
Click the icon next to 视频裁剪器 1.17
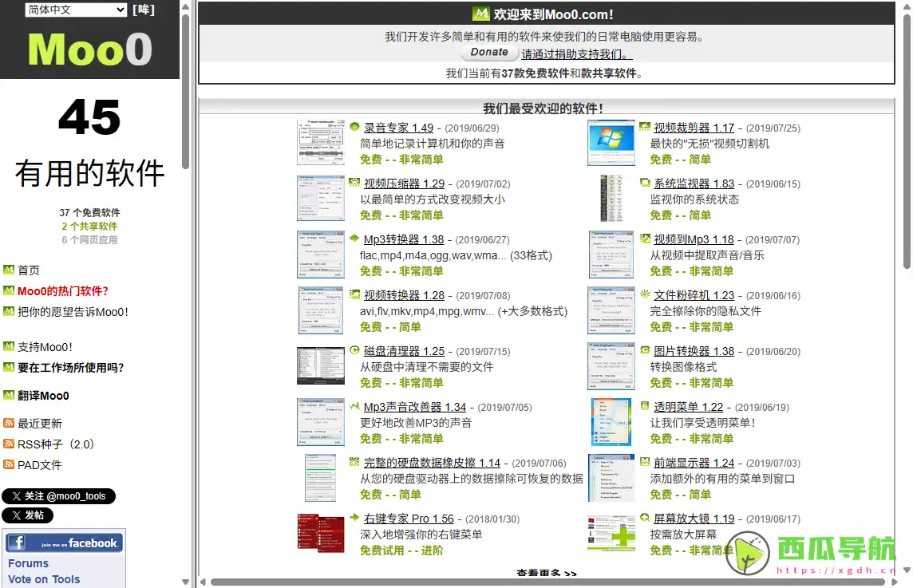(x=645, y=126)
